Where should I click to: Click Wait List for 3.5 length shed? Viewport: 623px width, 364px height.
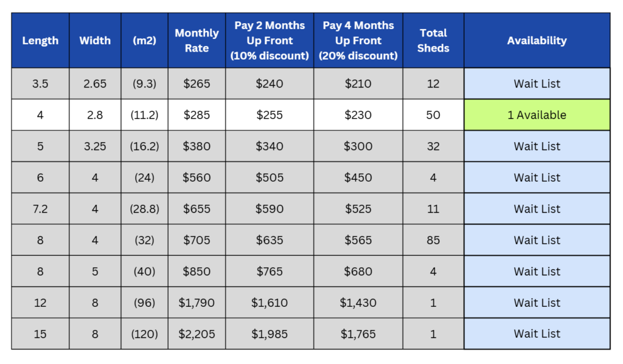click(537, 84)
